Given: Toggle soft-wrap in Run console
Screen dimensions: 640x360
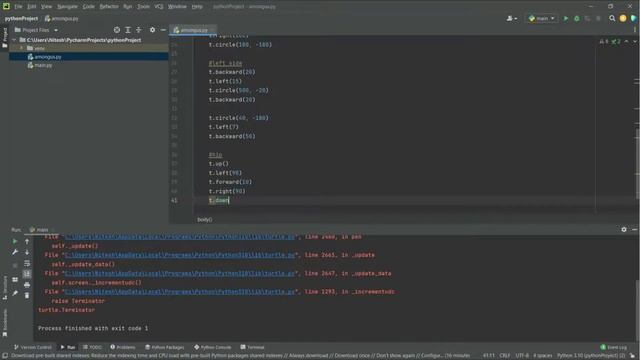Looking at the screenshot, I should [27, 263].
